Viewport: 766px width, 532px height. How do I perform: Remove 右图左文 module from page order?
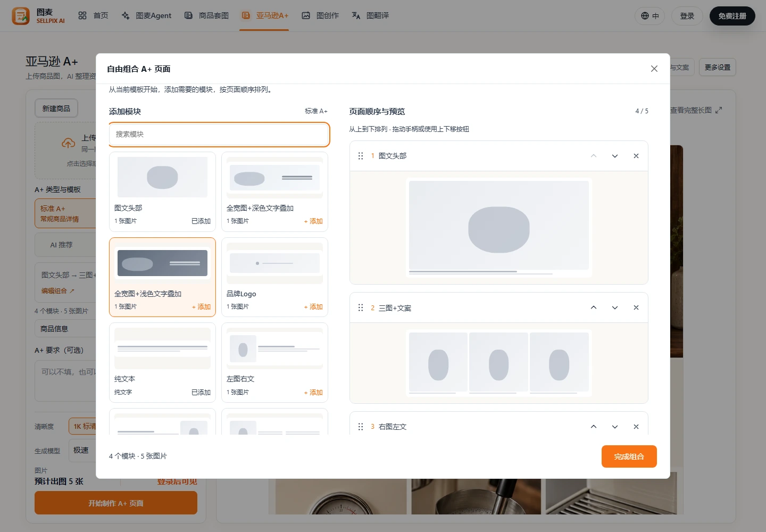(636, 427)
